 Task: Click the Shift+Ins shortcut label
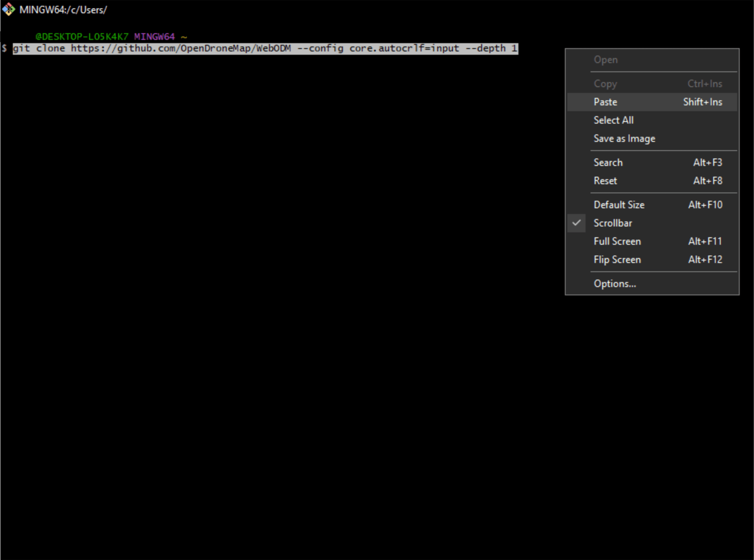pyautogui.click(x=702, y=102)
